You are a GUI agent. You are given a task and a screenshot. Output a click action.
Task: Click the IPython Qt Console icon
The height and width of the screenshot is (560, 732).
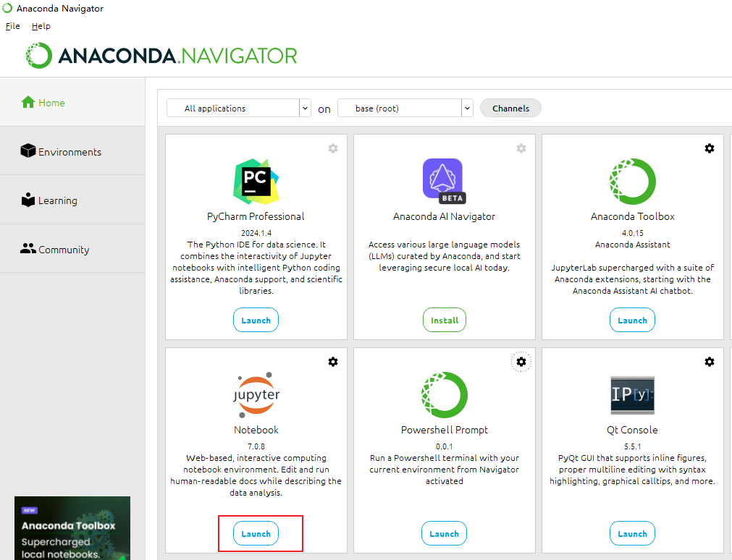633,395
